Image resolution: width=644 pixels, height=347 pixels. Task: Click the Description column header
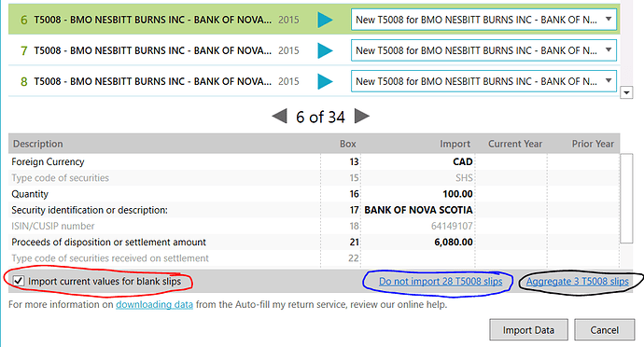click(x=37, y=144)
